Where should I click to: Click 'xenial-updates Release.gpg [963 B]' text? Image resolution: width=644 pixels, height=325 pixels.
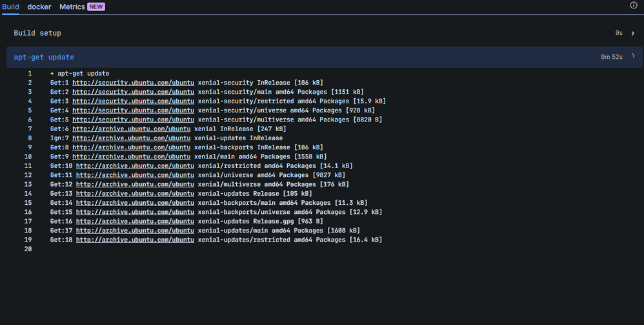click(x=261, y=222)
